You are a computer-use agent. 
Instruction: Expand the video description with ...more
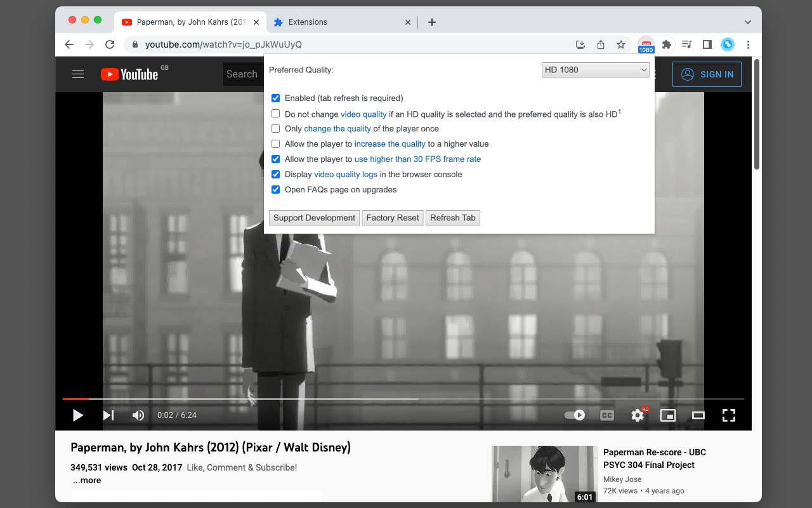[x=87, y=481]
